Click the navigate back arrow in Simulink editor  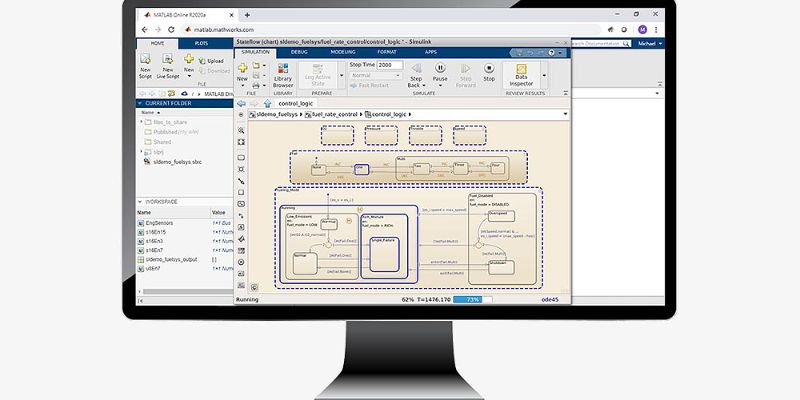(x=241, y=104)
